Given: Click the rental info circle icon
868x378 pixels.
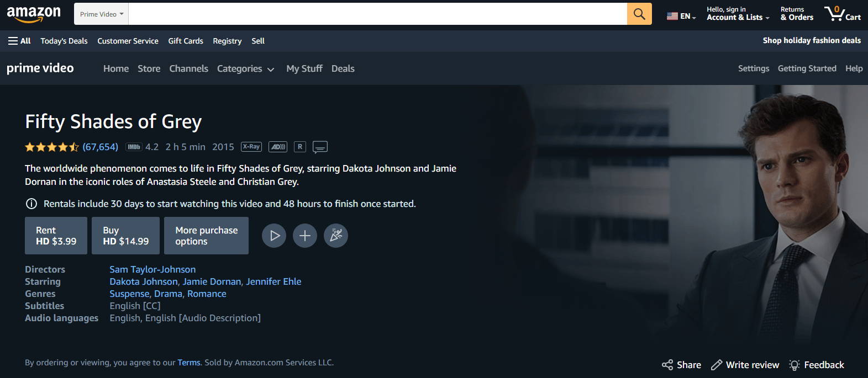Looking at the screenshot, I should [31, 204].
